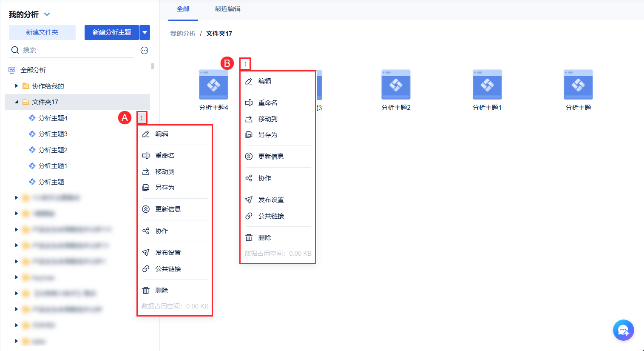This screenshot has width=644, height=351.
Task: Open the 我的分析 dropdown header
Action: pyautogui.click(x=29, y=14)
